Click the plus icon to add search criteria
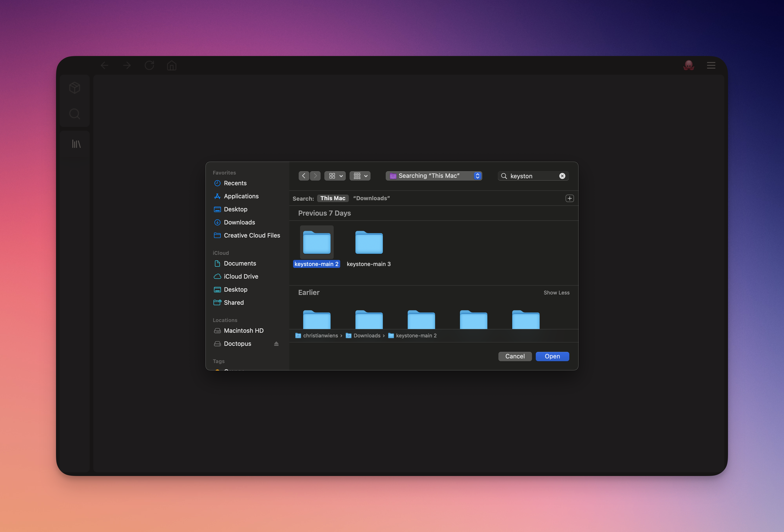The width and height of the screenshot is (784, 532). tap(569, 198)
